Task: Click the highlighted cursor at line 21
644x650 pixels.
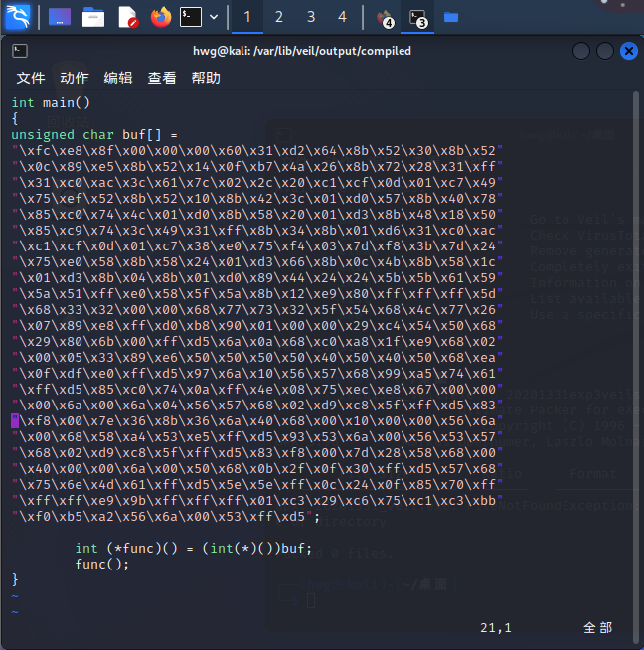Action: click(15, 421)
